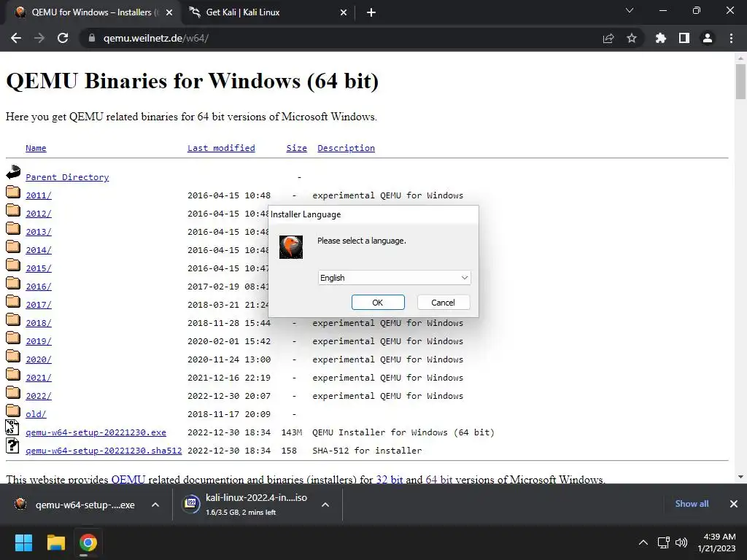Sort listing by Last modified column

[221, 148]
